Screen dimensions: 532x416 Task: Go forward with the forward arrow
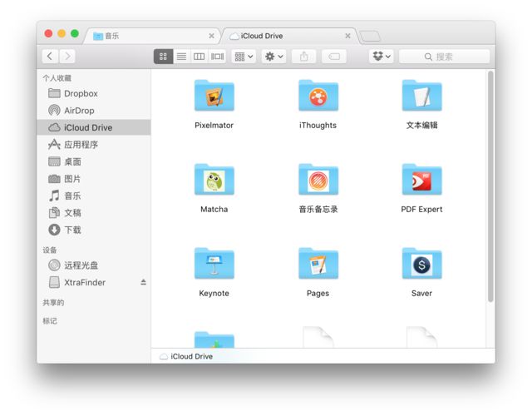[67, 56]
